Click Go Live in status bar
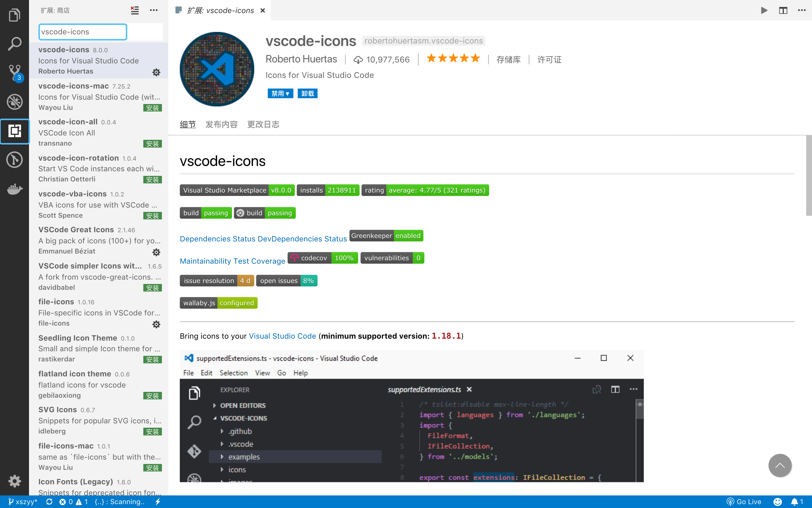This screenshot has width=812, height=508. click(x=744, y=502)
